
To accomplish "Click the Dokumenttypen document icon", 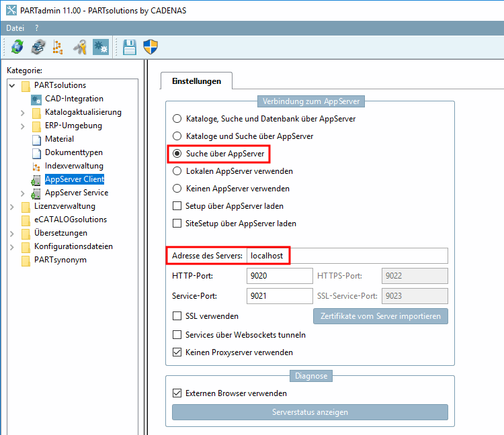I will coord(37,153).
